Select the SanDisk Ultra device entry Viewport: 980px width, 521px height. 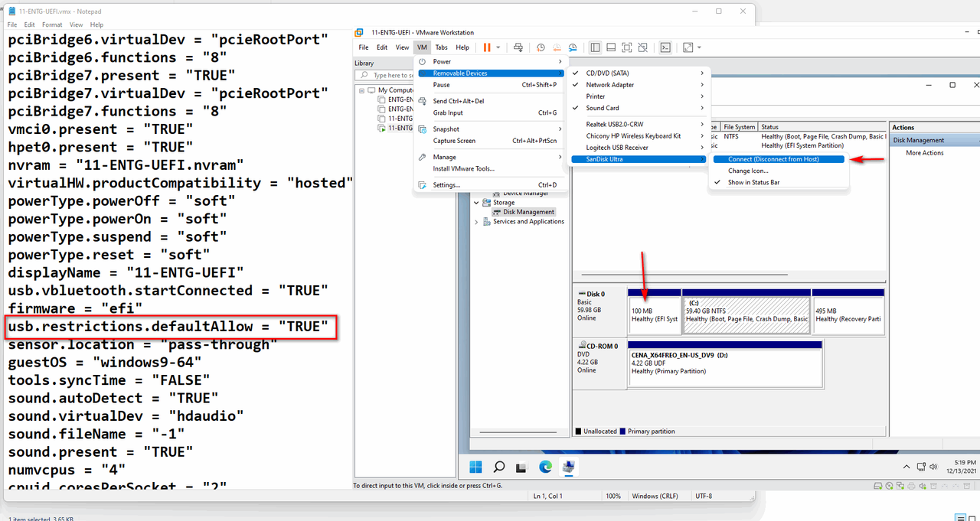tap(639, 159)
